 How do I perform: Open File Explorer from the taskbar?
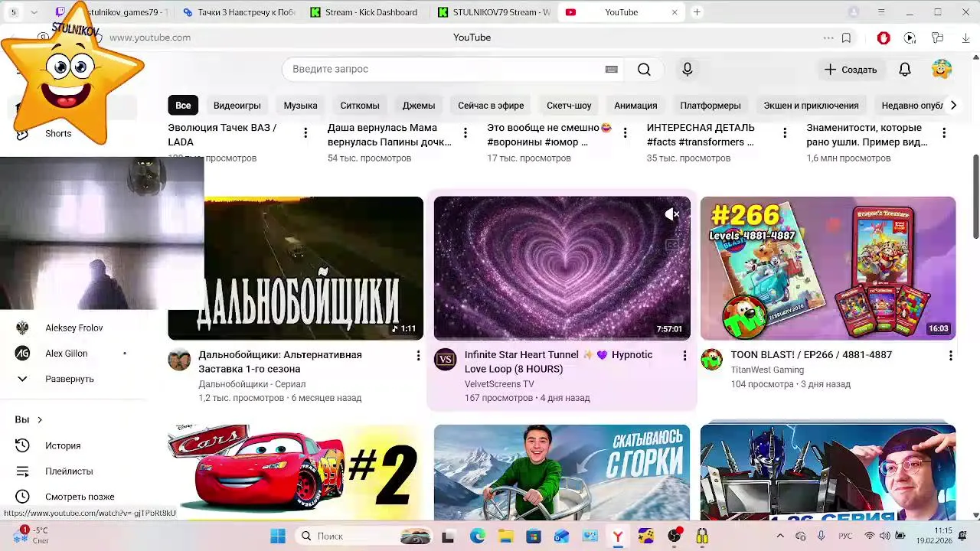[x=505, y=536]
